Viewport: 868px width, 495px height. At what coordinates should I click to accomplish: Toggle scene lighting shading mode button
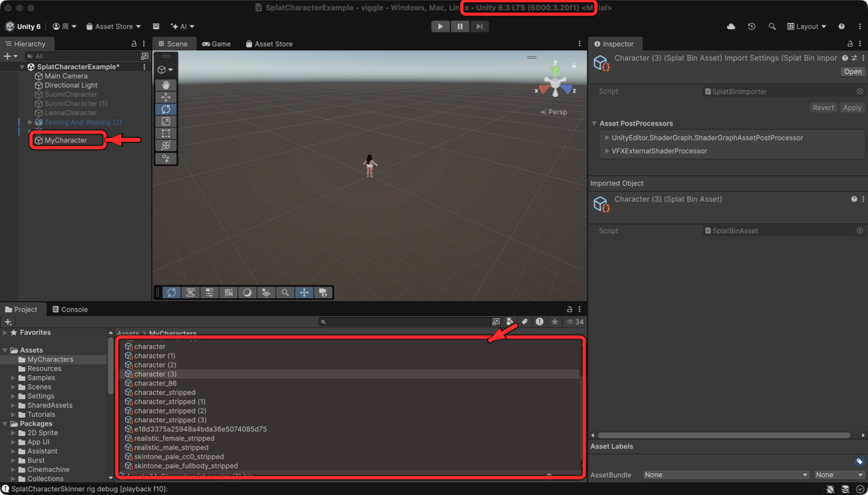pos(247,293)
